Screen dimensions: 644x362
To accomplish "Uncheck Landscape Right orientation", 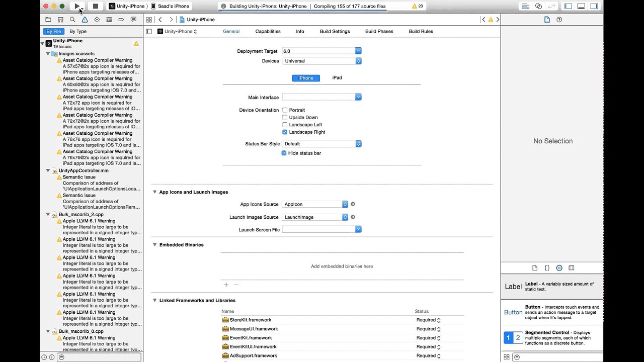I will click(285, 132).
